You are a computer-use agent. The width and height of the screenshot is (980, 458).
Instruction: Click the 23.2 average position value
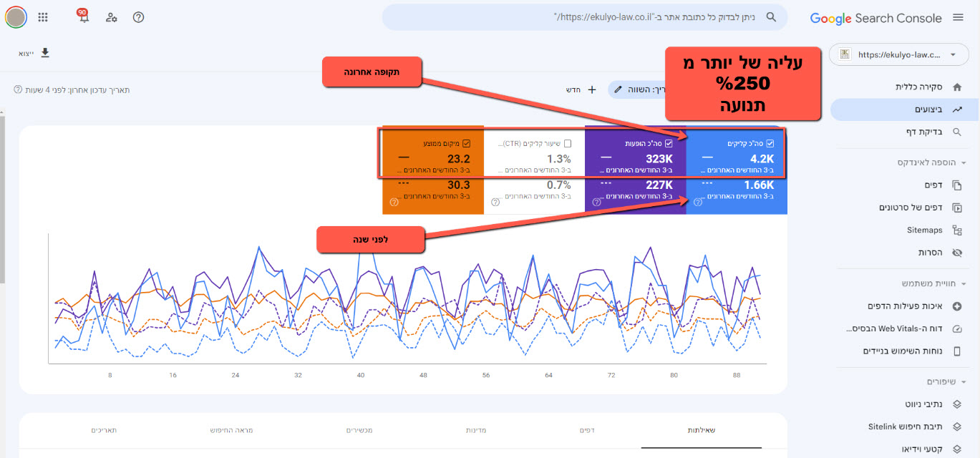click(x=457, y=159)
